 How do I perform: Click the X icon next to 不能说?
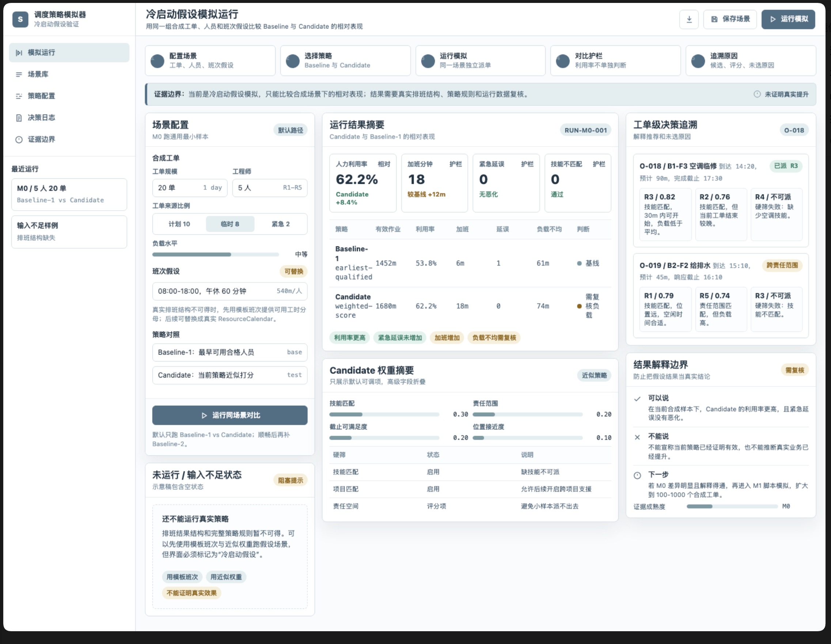(x=637, y=437)
